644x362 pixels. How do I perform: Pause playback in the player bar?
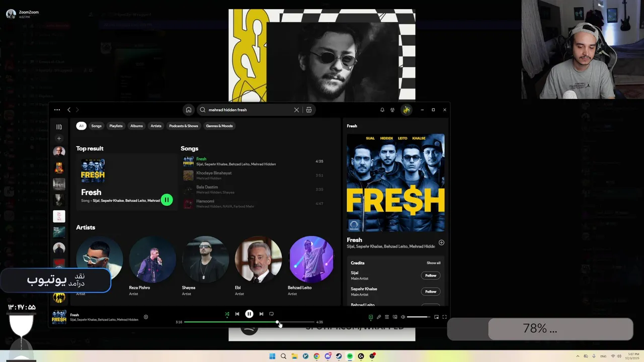tap(249, 314)
